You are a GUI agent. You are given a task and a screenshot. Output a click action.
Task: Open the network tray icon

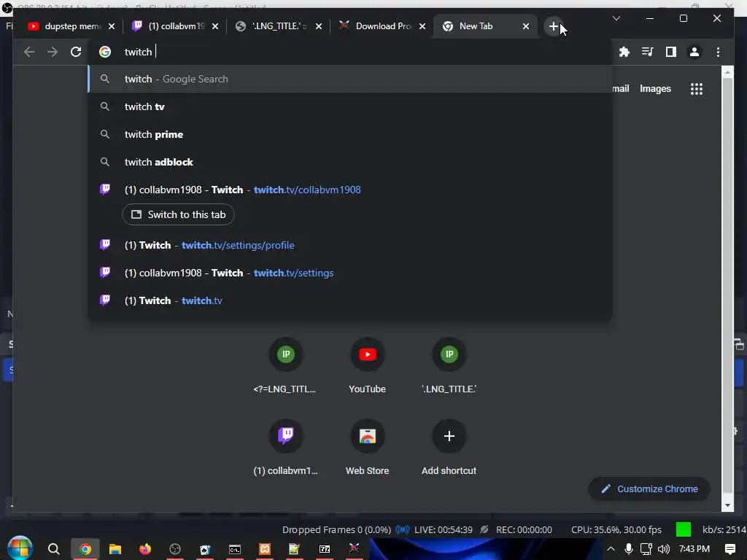coord(646,549)
